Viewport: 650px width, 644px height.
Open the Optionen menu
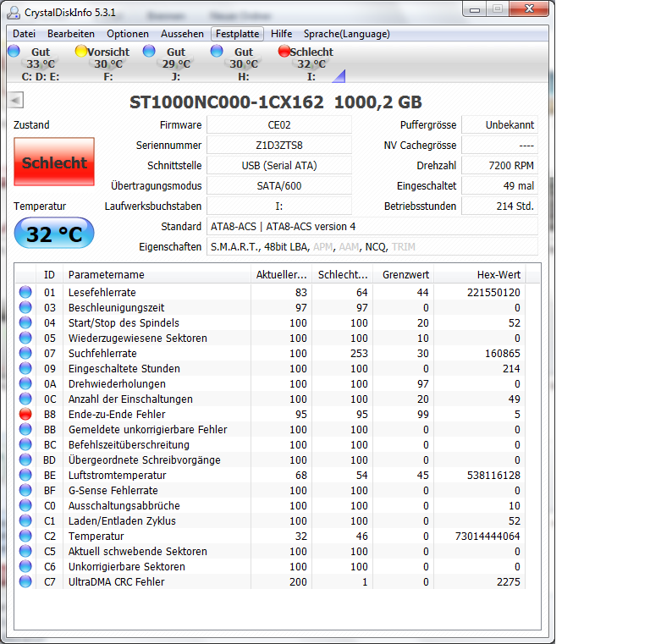click(x=128, y=34)
